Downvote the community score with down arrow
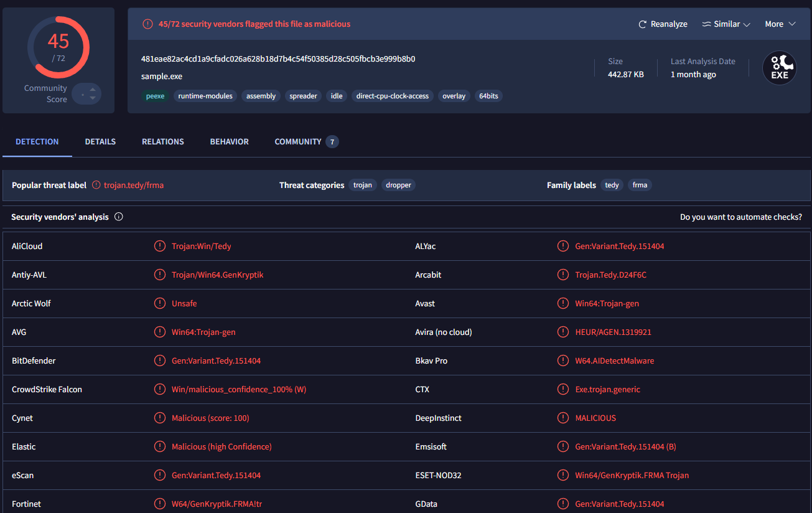The width and height of the screenshot is (812, 513). [93, 98]
